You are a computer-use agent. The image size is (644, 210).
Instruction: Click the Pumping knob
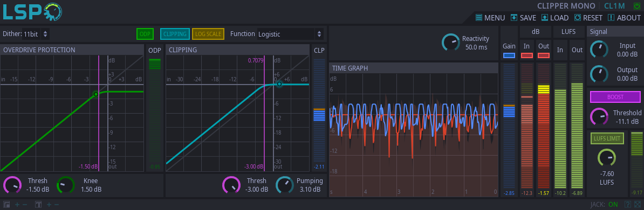285,185
